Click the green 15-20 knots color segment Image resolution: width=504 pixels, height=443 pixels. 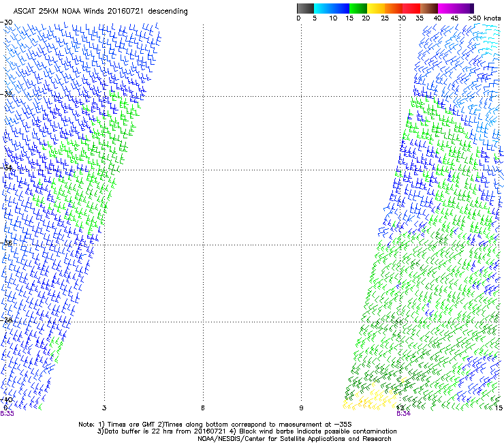[x=358, y=8]
